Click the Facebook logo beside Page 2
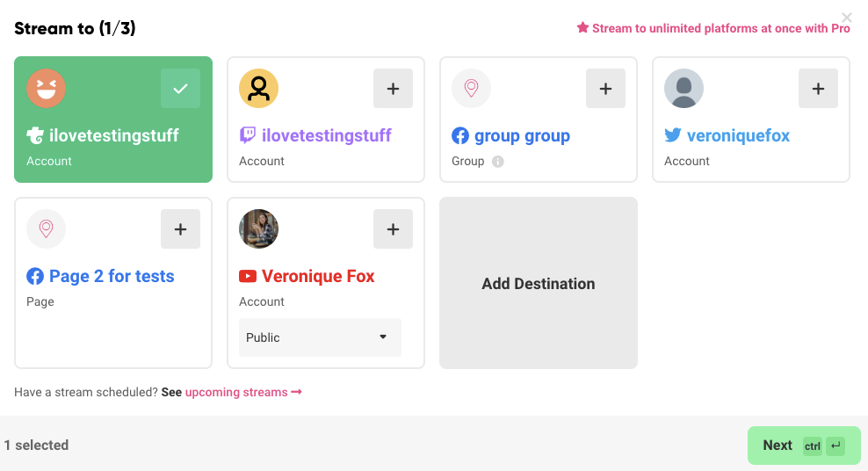 click(35, 276)
